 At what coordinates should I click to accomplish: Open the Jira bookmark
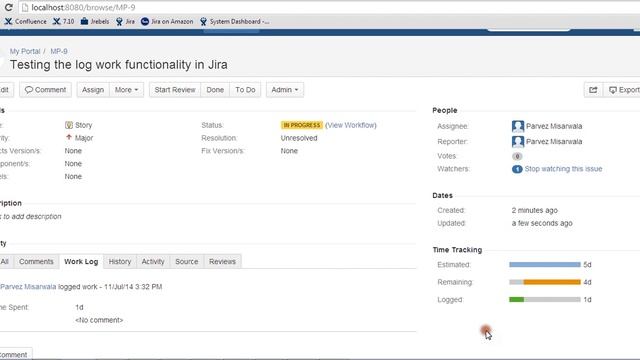125,22
